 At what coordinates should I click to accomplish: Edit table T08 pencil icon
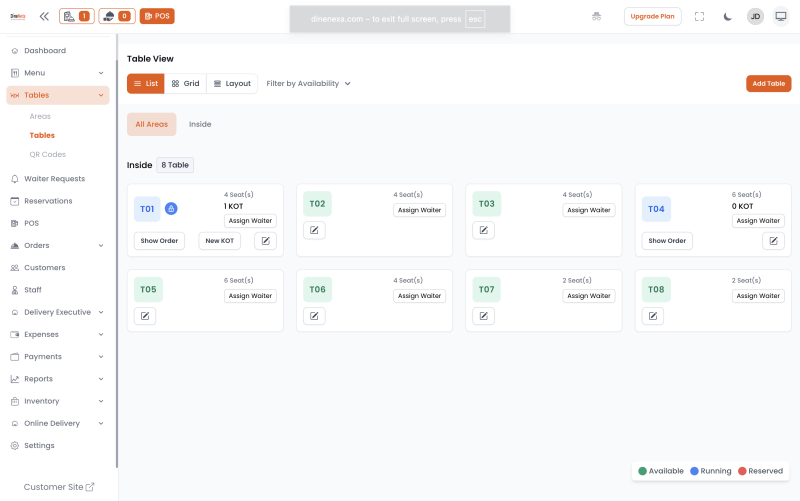(653, 316)
